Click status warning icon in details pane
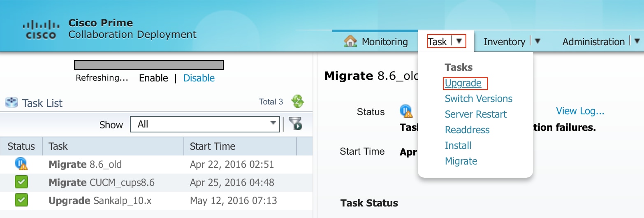The width and height of the screenshot is (644, 218). [406, 111]
